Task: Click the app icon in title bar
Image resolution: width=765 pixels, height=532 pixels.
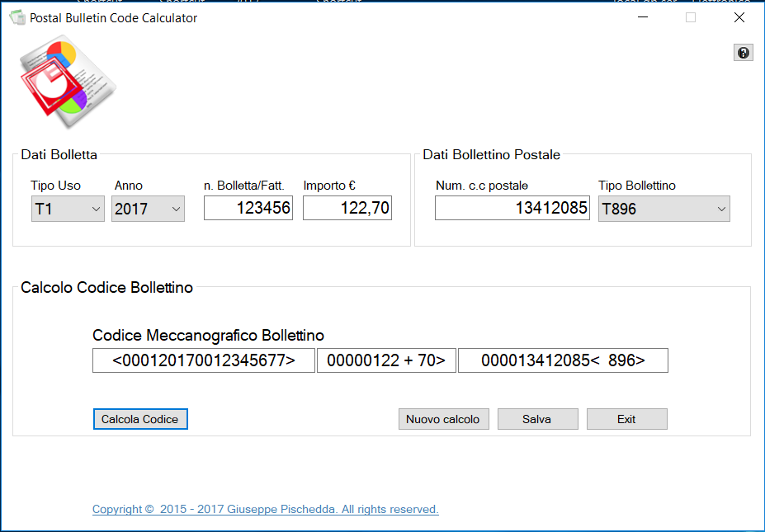Action: point(17,18)
